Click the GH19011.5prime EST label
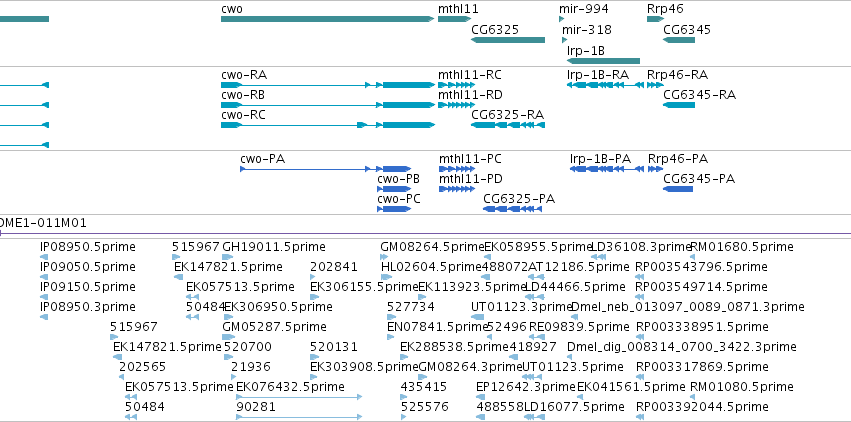851x422 pixels. (x=274, y=247)
